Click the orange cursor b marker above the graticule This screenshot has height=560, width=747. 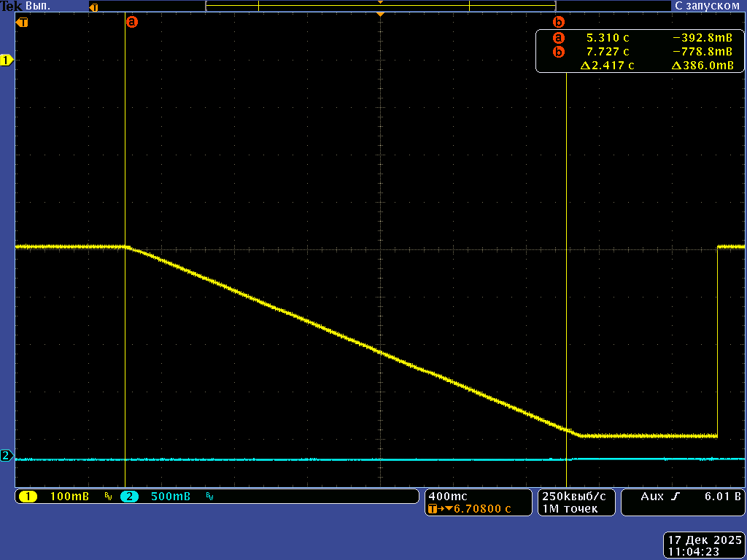[x=559, y=22]
